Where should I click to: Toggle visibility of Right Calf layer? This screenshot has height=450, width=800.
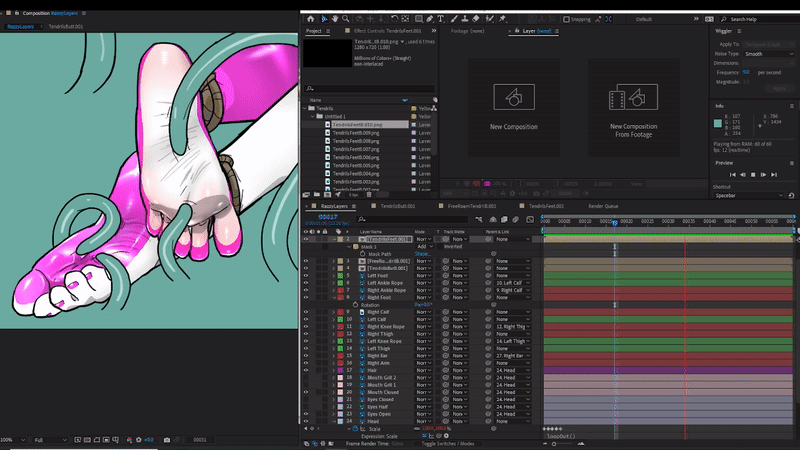tap(307, 312)
